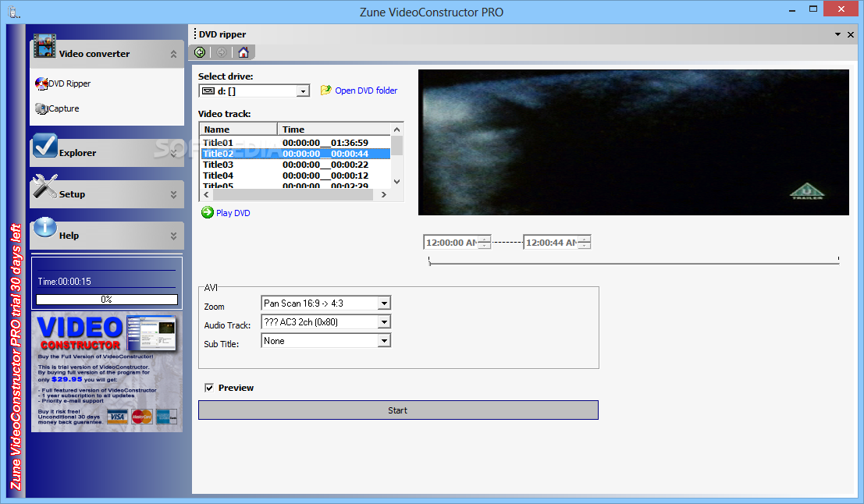Click the end time spinner arrows
864x504 pixels.
coord(584,243)
